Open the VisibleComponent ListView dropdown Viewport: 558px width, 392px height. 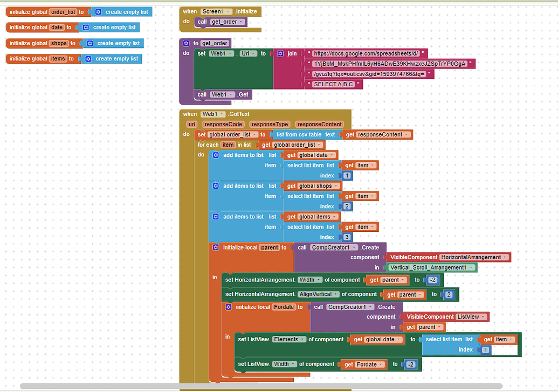click(483, 317)
